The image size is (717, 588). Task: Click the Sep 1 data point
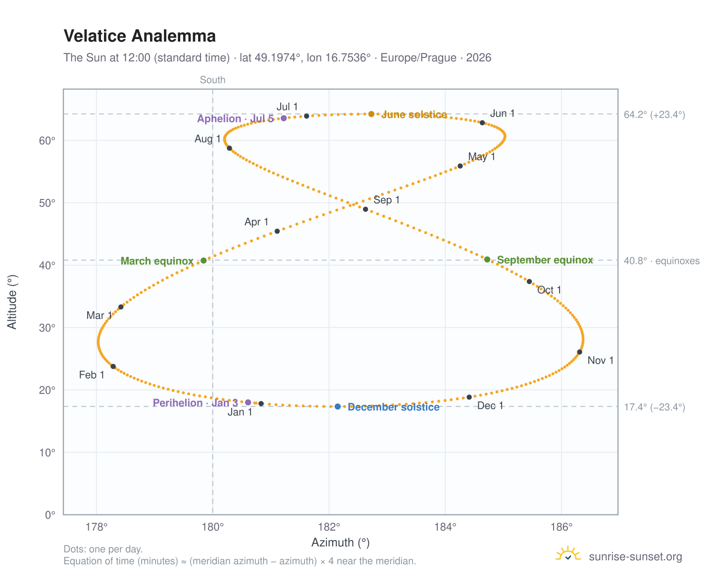(365, 209)
